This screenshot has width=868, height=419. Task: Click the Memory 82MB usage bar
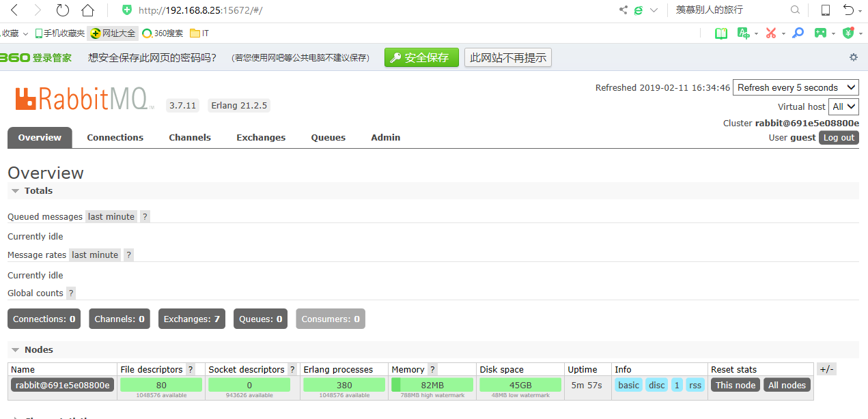(432, 385)
